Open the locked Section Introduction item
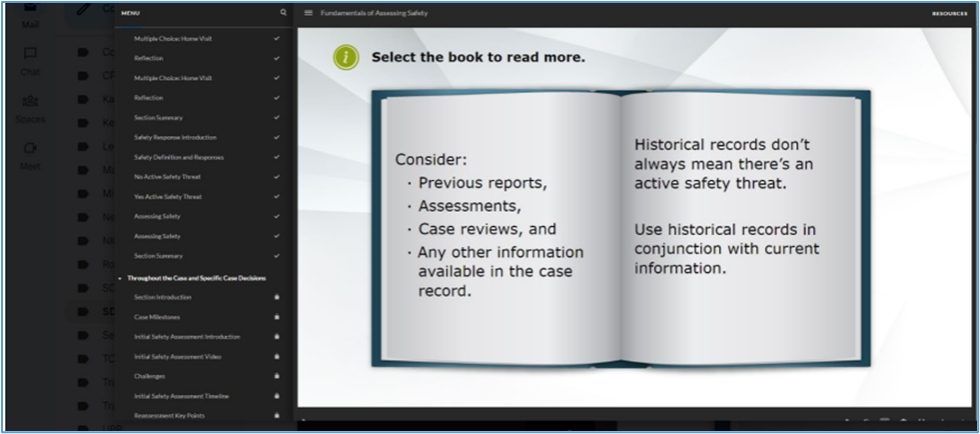The image size is (980, 434). [163, 297]
